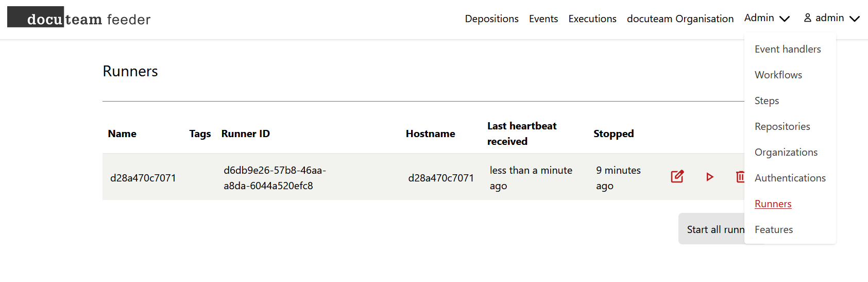
Task: Click the docuteam feeder logo
Action: 79,17
